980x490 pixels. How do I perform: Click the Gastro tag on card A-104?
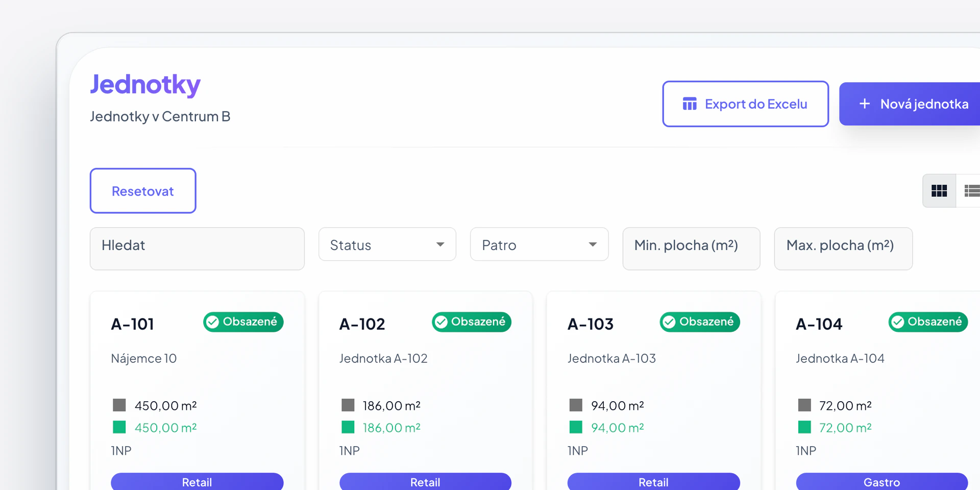[x=882, y=482]
